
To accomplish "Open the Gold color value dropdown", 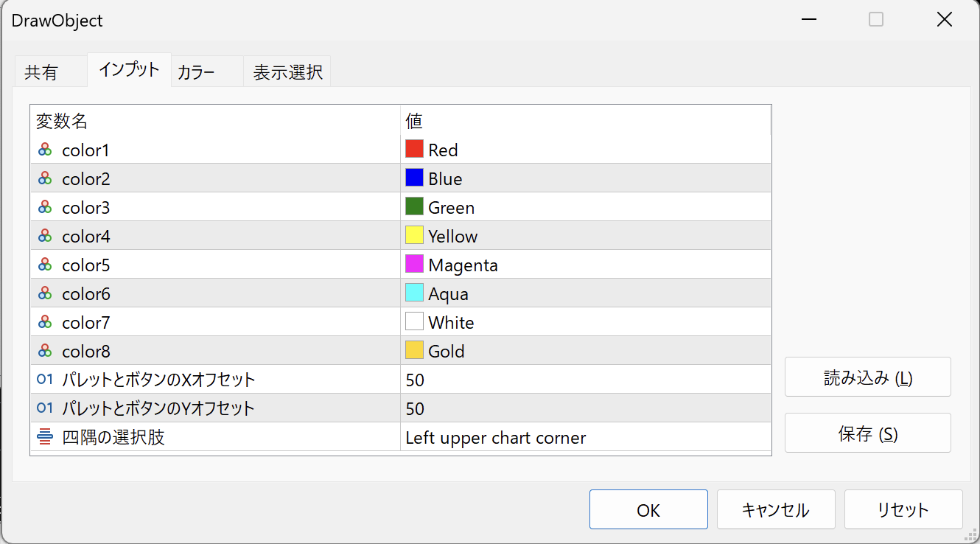I will pyautogui.click(x=585, y=351).
